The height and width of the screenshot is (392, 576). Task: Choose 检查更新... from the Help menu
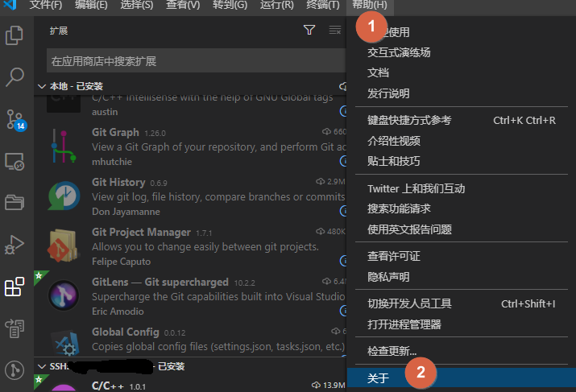[x=392, y=351]
